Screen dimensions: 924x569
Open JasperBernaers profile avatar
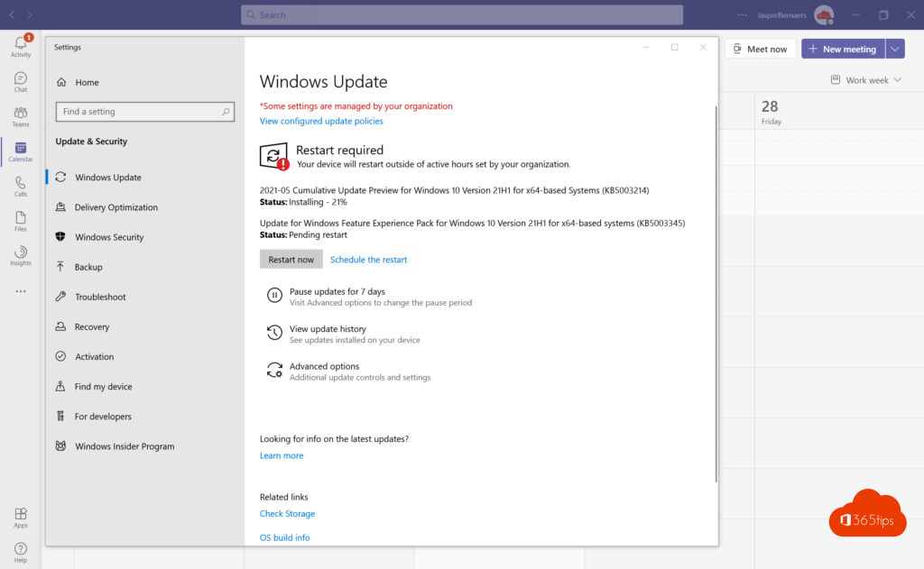824,14
